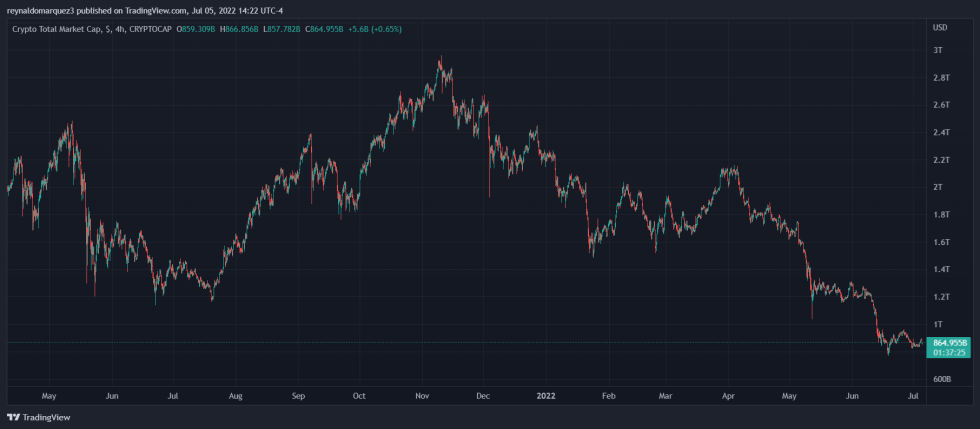
Task: Click the Jul label after the first Jun
Action: point(173,396)
